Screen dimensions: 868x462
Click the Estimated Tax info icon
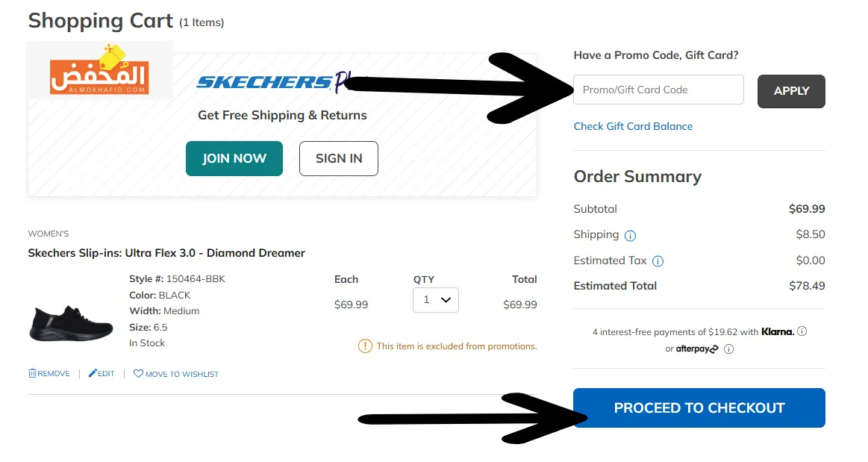[658, 261]
